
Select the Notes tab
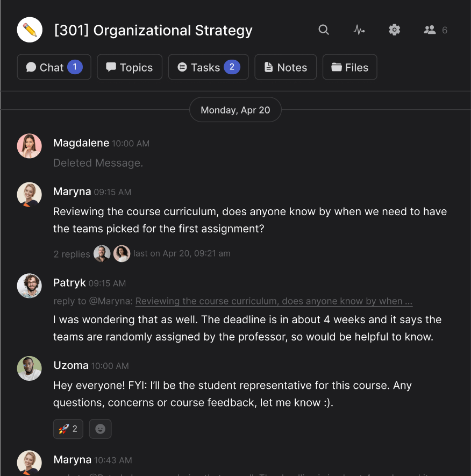[286, 67]
